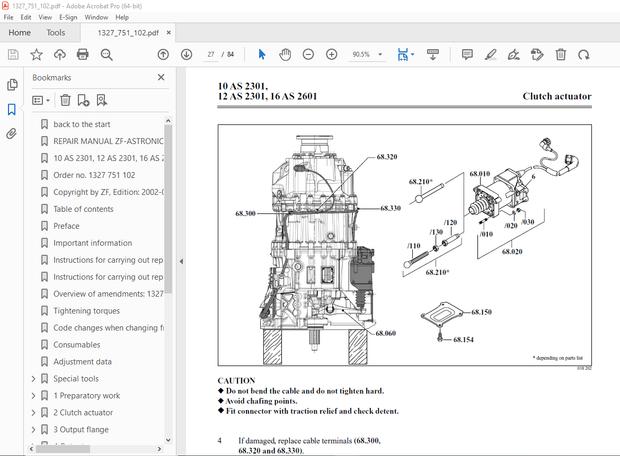Open the bookmarks options menu dropdown
This screenshot has height=456, width=620.
[41, 100]
